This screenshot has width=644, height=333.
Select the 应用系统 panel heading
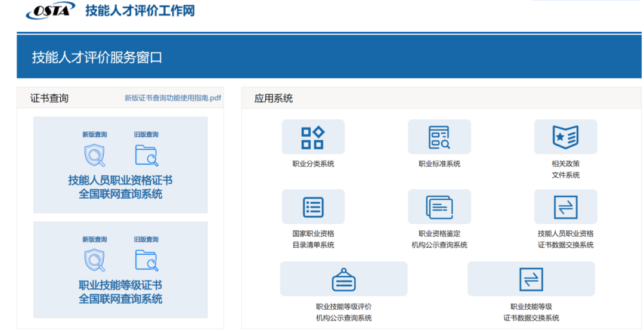coord(274,98)
